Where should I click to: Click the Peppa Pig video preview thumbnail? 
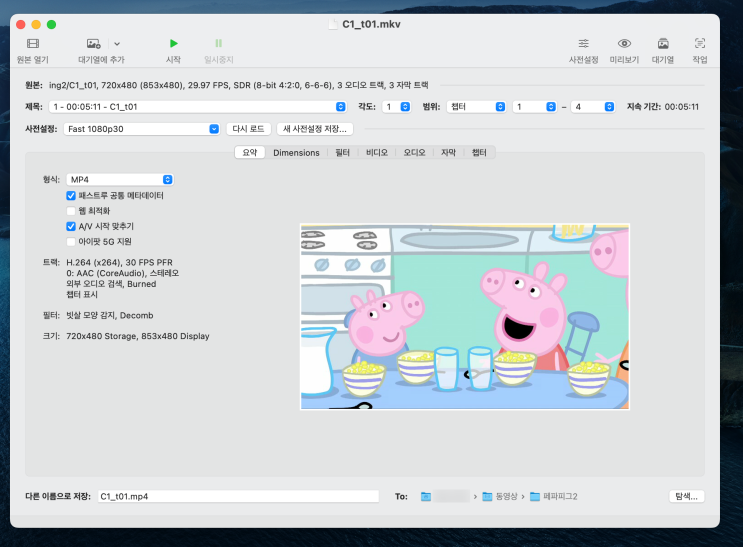point(465,316)
